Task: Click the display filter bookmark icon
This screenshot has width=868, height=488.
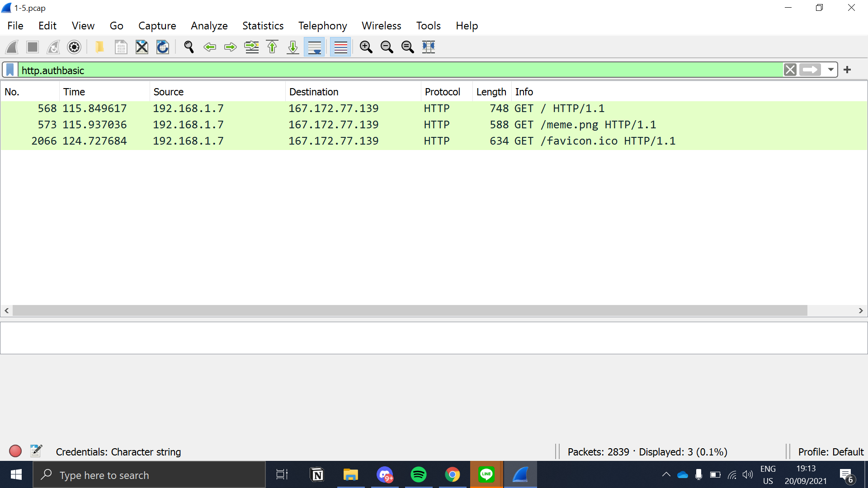Action: [10, 70]
